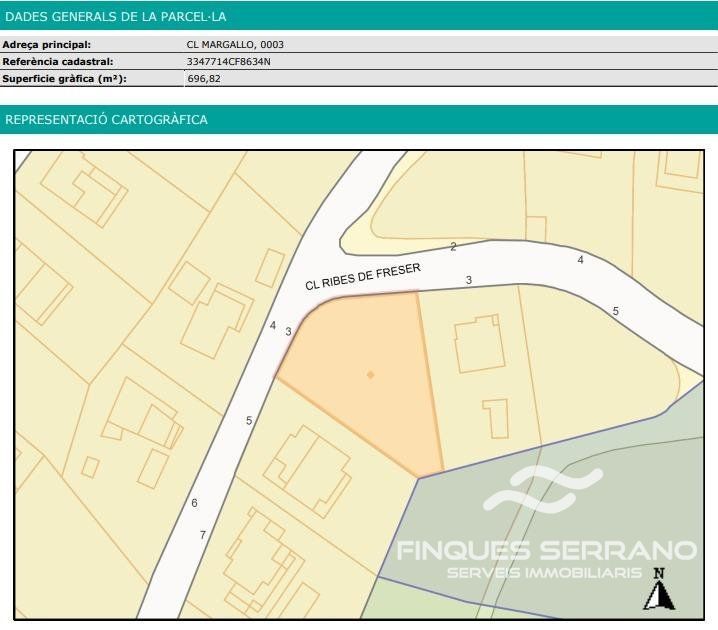Click the diamond marker inside the orange parcel

pos(370,375)
